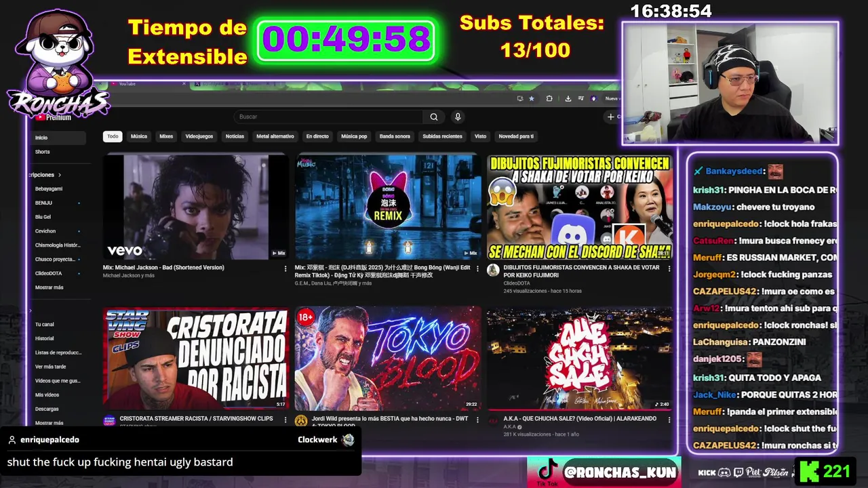Select the Banda sonora filter chip
This screenshot has width=868, height=488.
point(395,136)
